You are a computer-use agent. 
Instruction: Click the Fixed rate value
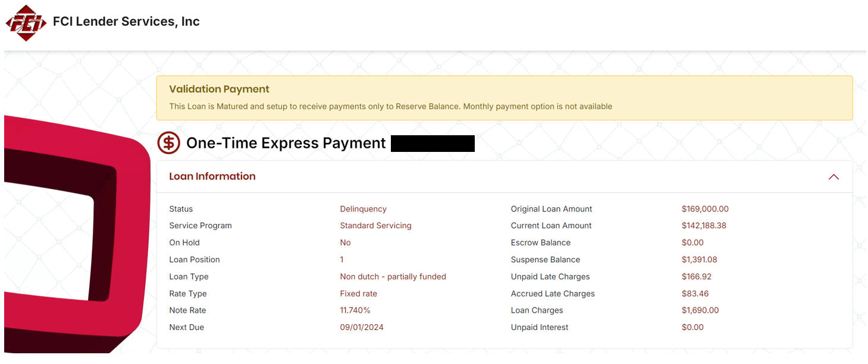(x=358, y=294)
